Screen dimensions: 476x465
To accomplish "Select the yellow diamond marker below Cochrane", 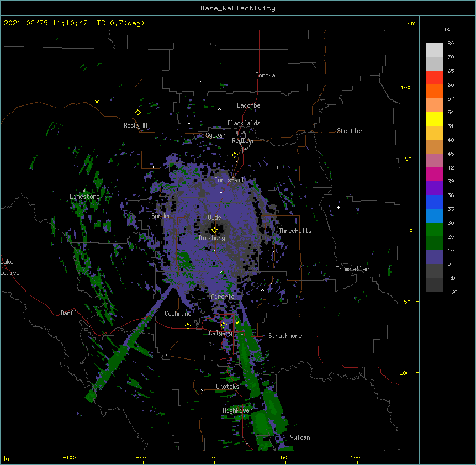I will click(x=188, y=326).
